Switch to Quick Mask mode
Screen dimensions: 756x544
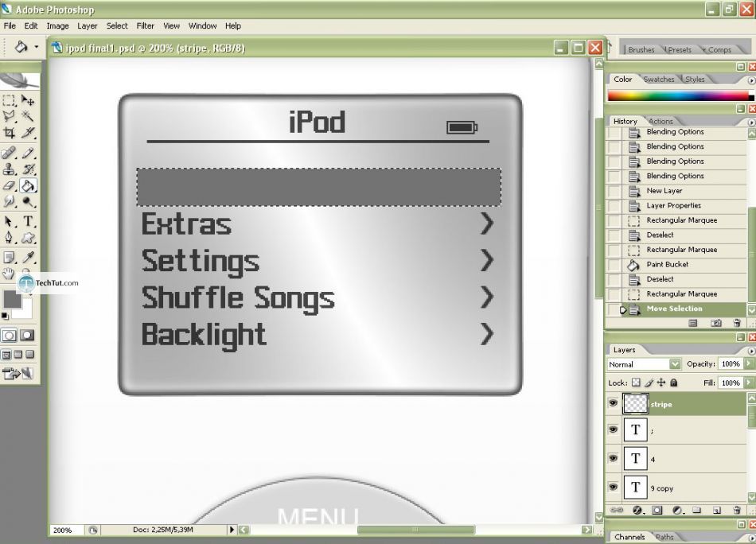[27, 335]
